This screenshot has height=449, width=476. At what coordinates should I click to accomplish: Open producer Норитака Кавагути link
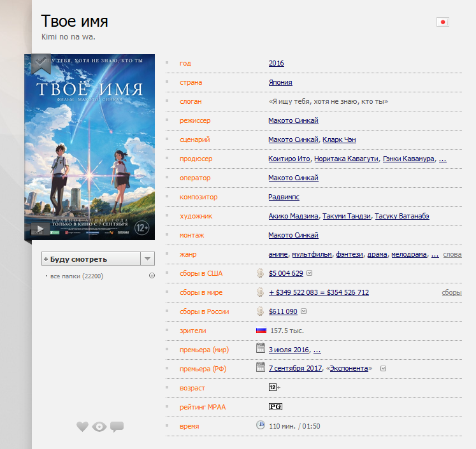coord(347,159)
